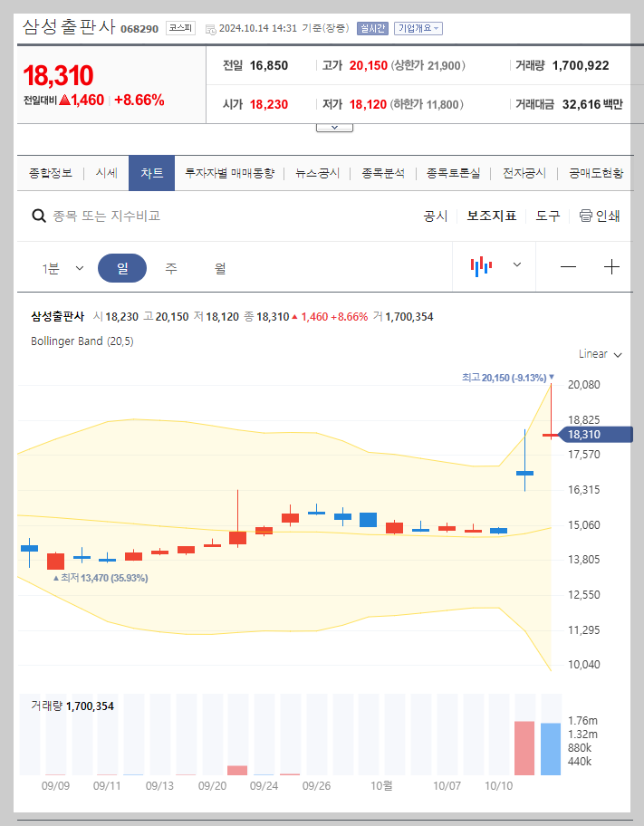Select the 월 monthly period
Viewport: 644px width, 826px height.
(x=220, y=269)
